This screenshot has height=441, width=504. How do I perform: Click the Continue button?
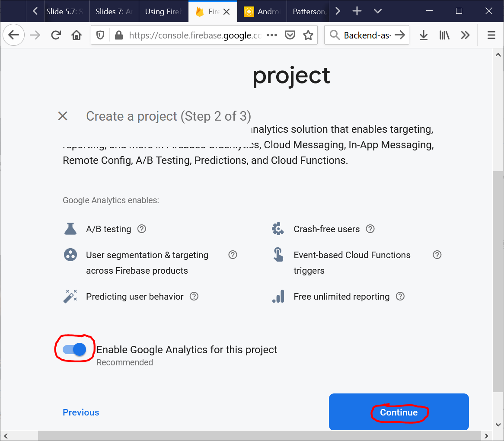(399, 412)
